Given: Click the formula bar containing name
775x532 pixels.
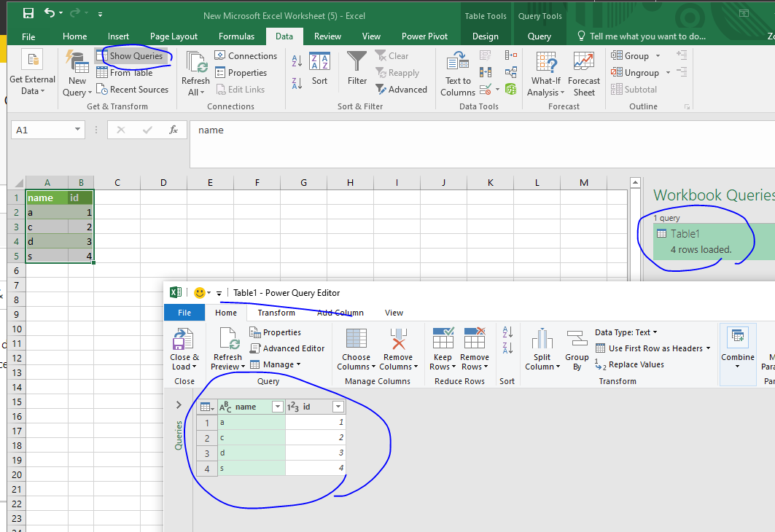Looking at the screenshot, I should tap(482, 144).
